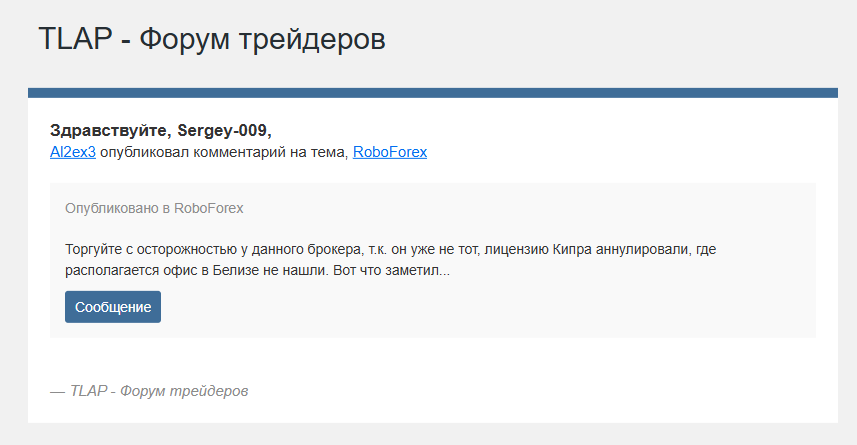
Task: Open the RoboForex topic link
Action: [390, 152]
